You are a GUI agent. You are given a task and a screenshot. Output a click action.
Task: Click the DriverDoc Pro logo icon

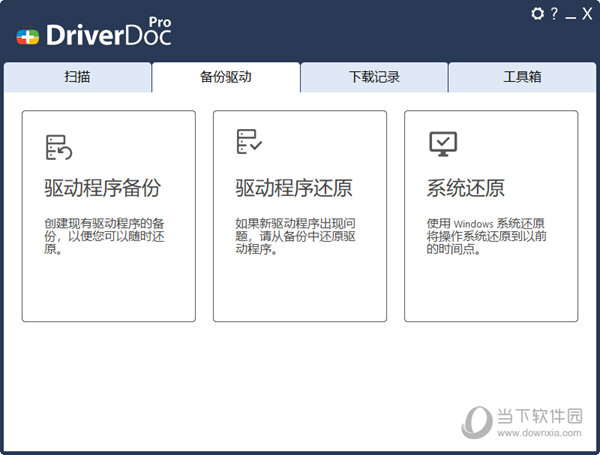28,37
